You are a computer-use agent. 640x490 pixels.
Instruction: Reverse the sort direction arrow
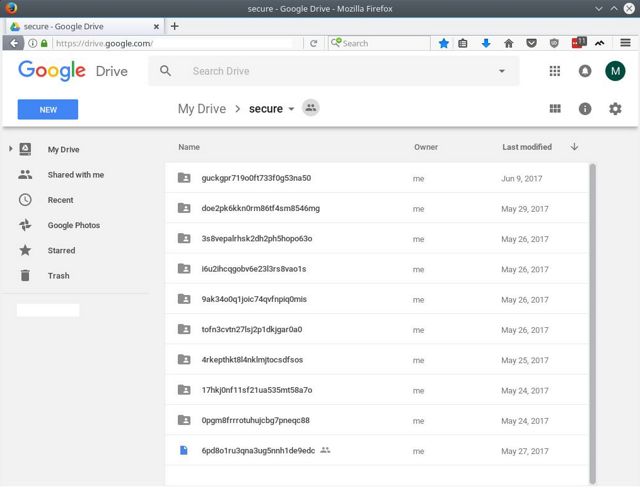[574, 147]
